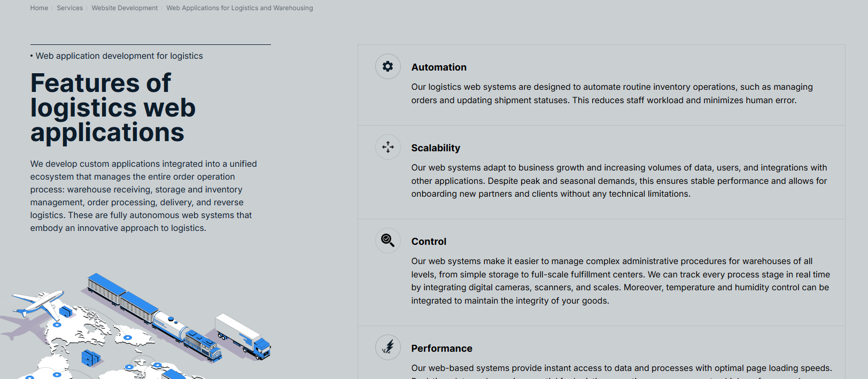Image resolution: width=868 pixels, height=379 pixels.
Task: Open the Services breadcrumb link
Action: [x=70, y=8]
